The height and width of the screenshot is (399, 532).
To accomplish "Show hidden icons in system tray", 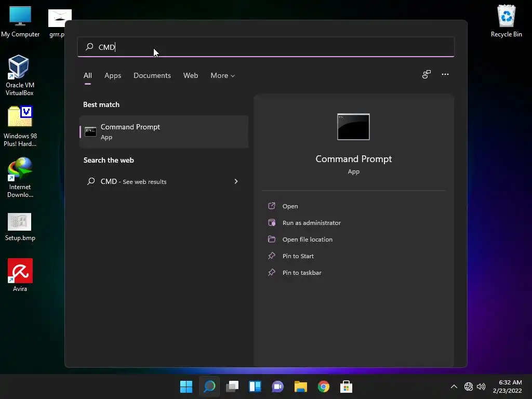I will click(x=454, y=387).
